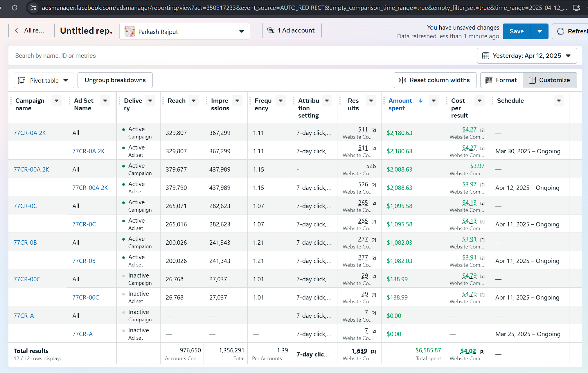The image size is (588, 373).
Task: Click the site information icon in address bar
Action: (x=33, y=8)
